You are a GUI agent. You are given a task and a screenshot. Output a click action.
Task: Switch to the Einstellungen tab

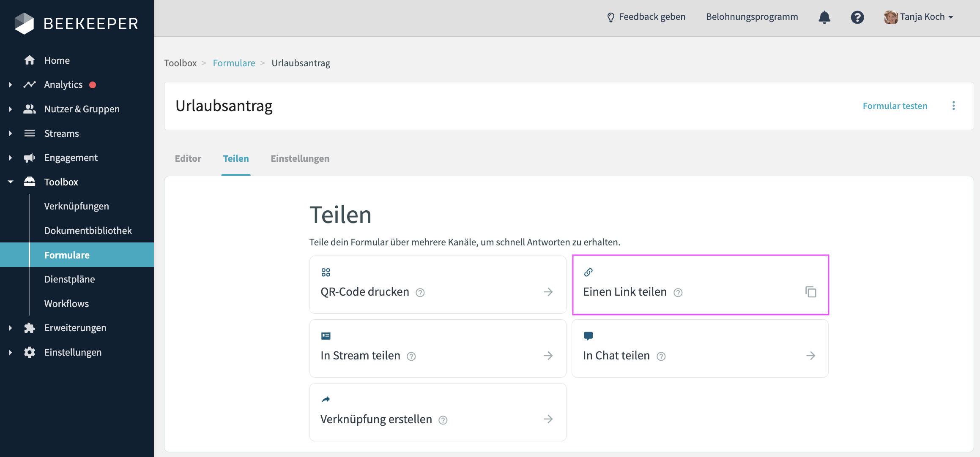click(x=300, y=158)
